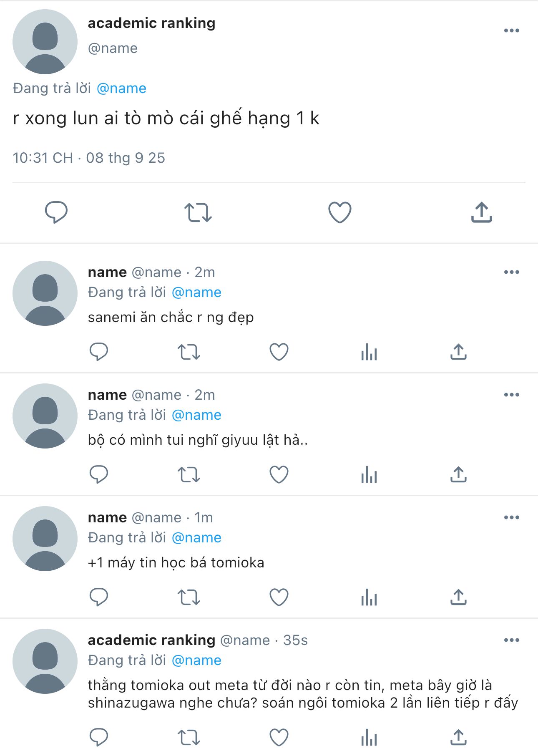Like the "sanemi ăn chắc" reply
Viewport: 538px width, 756px height.
click(x=279, y=352)
